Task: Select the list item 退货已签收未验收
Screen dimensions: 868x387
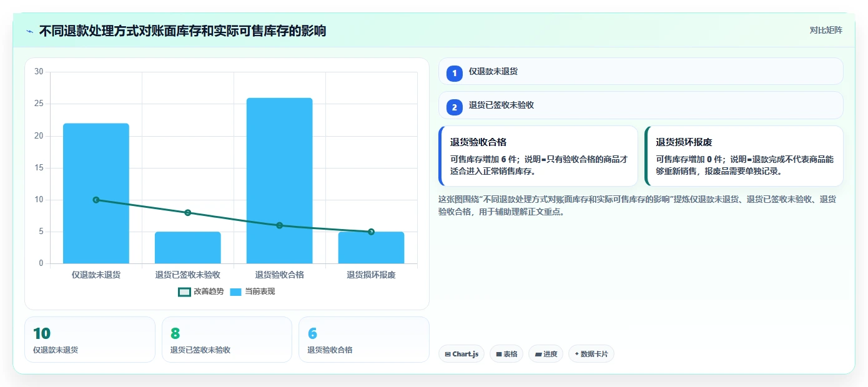Action: pos(641,105)
